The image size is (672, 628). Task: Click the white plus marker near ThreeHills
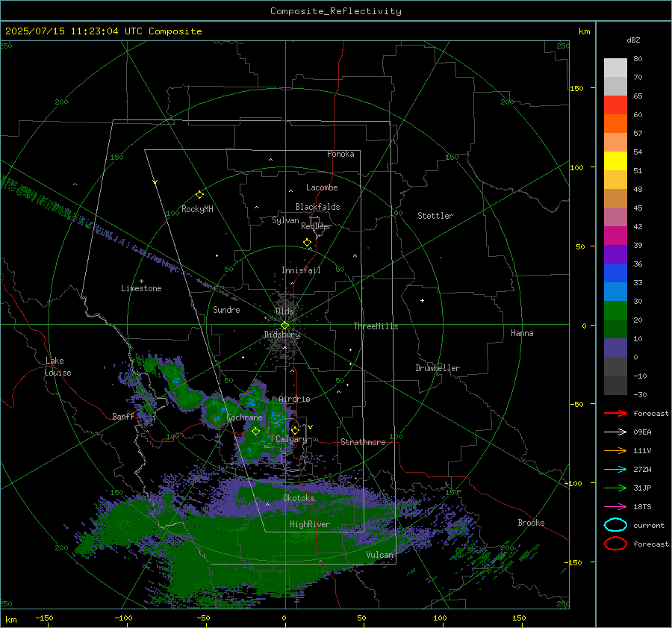click(x=422, y=300)
